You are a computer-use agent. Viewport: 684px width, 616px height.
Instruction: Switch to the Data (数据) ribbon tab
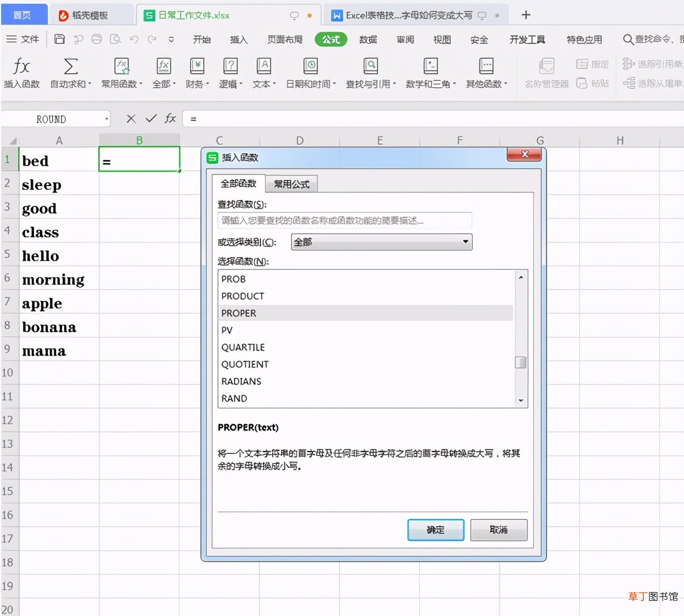coord(368,39)
